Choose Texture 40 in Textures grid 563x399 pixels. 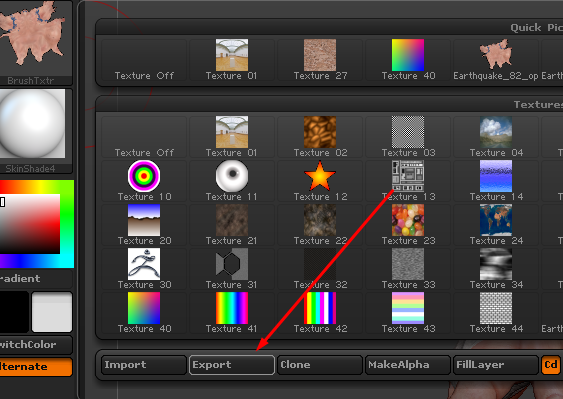[x=144, y=313]
